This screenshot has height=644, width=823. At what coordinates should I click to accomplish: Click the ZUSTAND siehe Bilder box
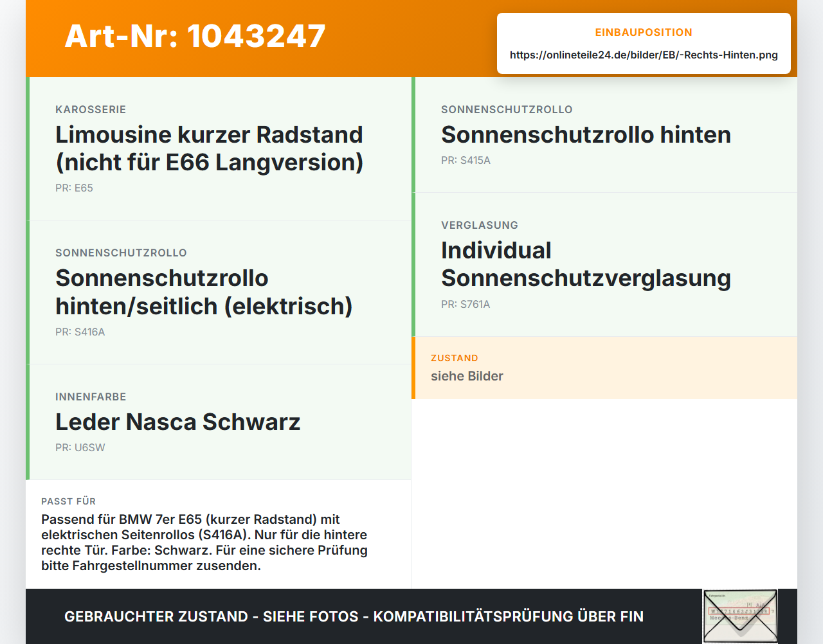pyautogui.click(x=604, y=368)
